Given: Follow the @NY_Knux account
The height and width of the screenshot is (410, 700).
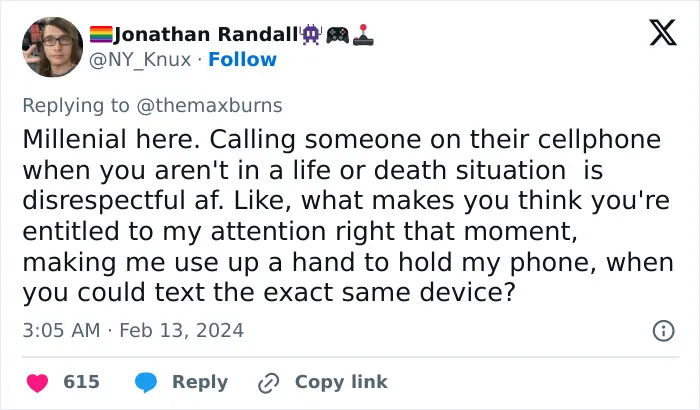Looking at the screenshot, I should click(242, 59).
